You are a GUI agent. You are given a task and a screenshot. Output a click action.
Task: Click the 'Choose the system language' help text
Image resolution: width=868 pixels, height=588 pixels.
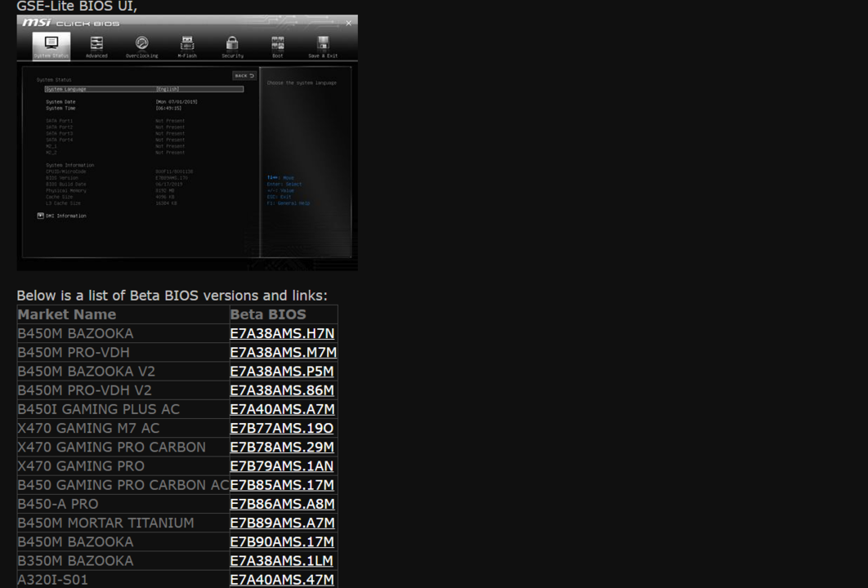click(x=302, y=83)
